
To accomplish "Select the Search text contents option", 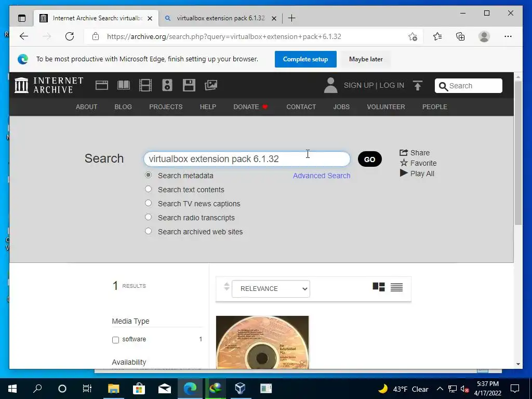I will 148,189.
